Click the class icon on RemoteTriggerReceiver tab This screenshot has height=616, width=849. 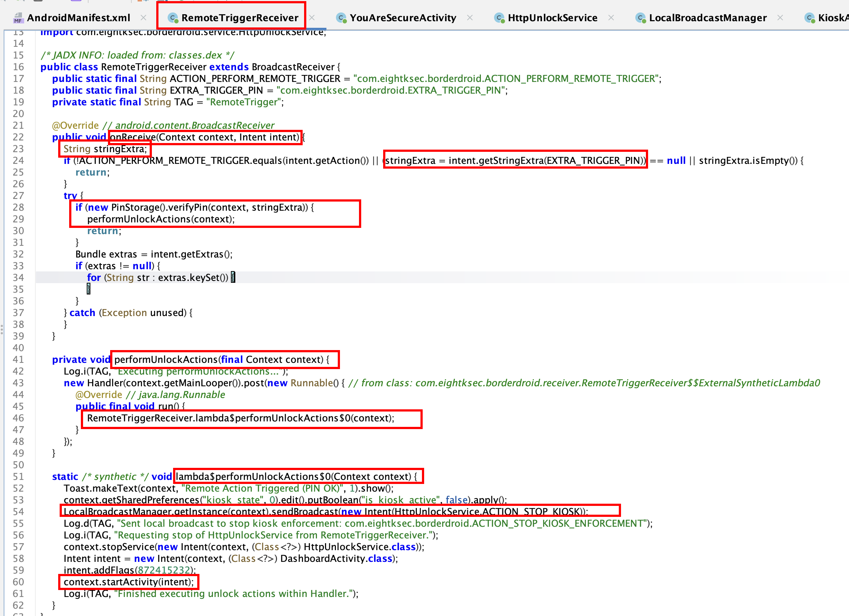[173, 18]
